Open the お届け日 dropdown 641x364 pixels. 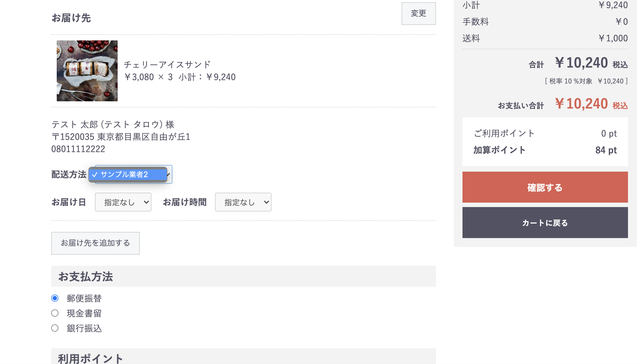[123, 202]
